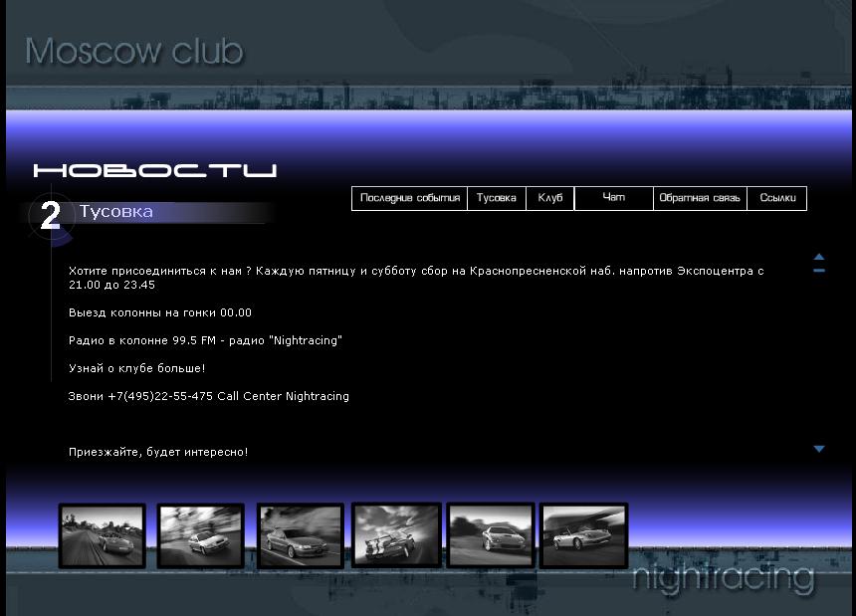Open the second car thumbnail from the left
The height and width of the screenshot is (616, 856).
pyautogui.click(x=201, y=535)
